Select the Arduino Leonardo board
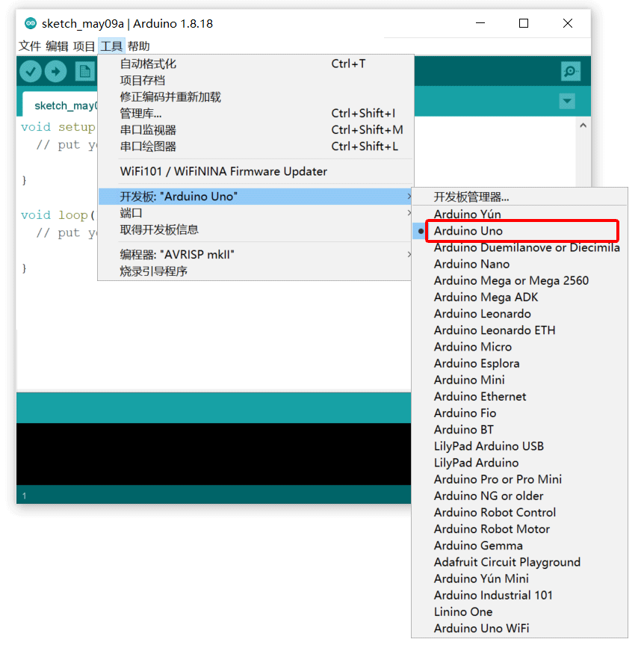 point(481,313)
